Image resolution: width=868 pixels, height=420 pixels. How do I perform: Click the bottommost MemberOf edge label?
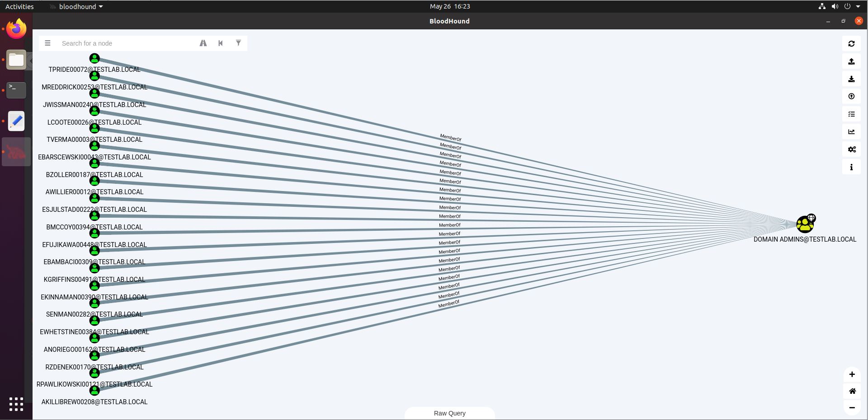pyautogui.click(x=449, y=304)
